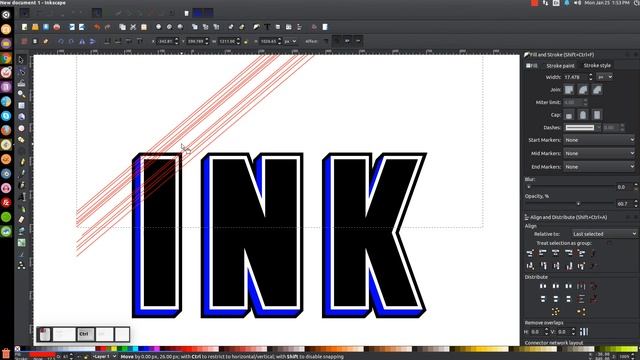Set Round join for stroke
Screen dimensions: 640x360
[583, 90]
